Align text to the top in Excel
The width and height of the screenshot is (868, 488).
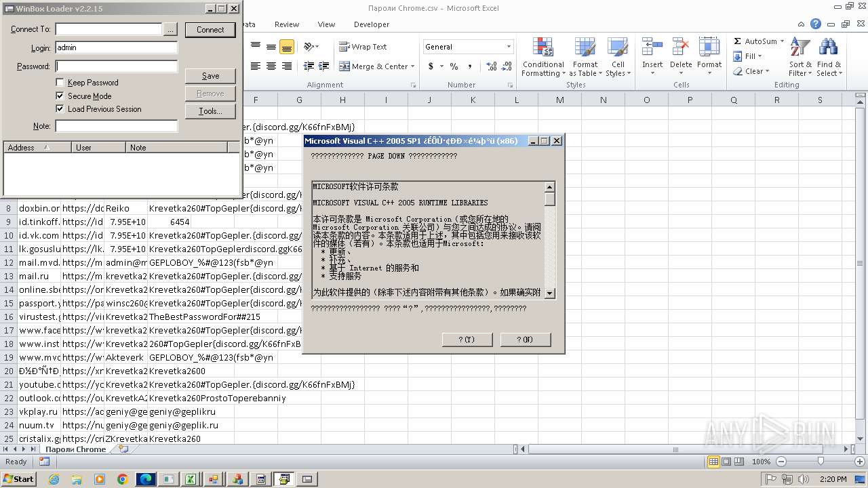pyautogui.click(x=256, y=46)
